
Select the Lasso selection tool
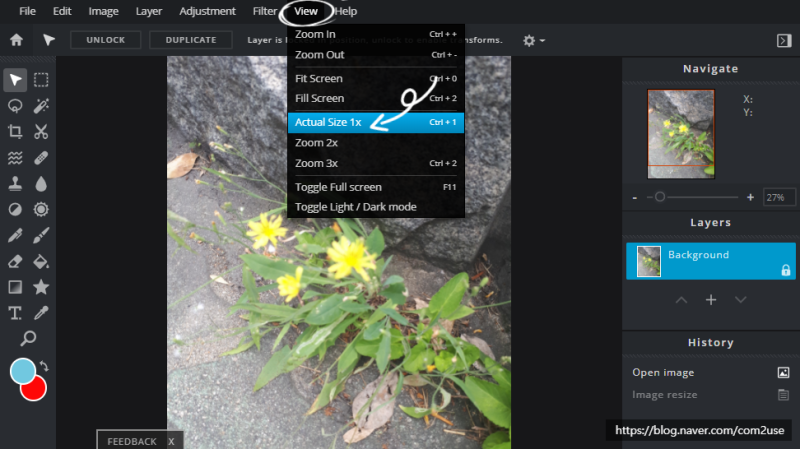tap(15, 106)
